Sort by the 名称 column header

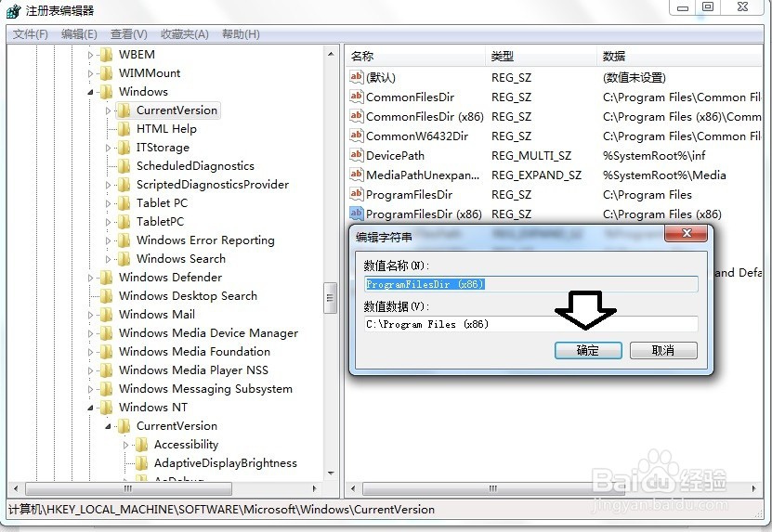pyautogui.click(x=415, y=56)
